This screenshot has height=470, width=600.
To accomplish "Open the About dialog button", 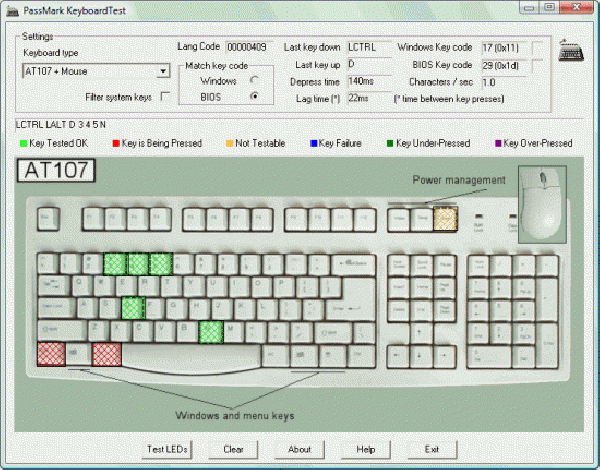I will pyautogui.click(x=300, y=449).
